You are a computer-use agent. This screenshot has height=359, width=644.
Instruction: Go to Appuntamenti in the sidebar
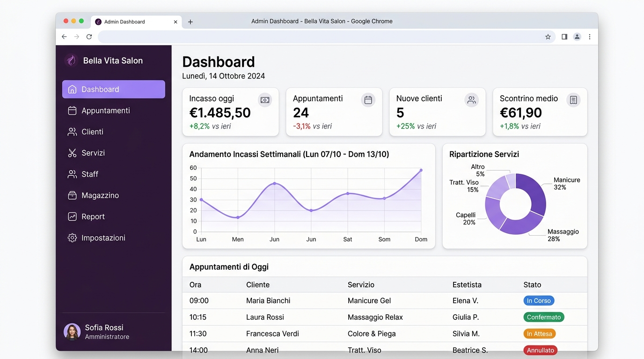(114, 111)
